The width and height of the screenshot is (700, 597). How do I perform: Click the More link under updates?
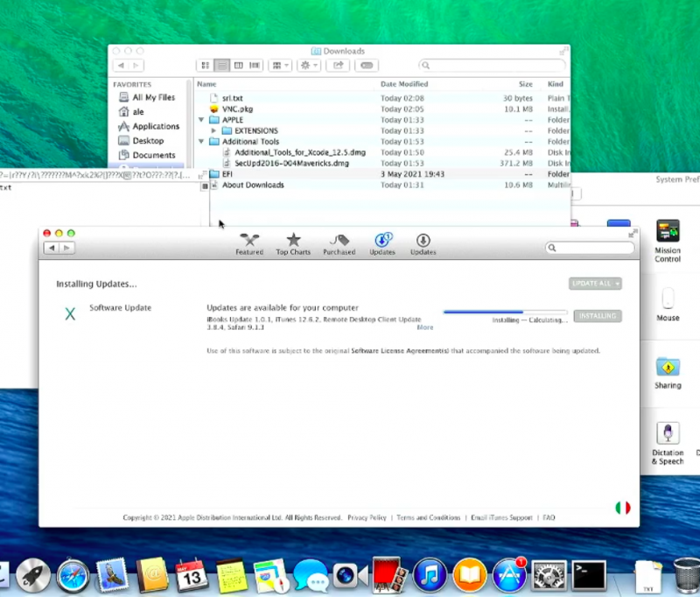pos(424,327)
